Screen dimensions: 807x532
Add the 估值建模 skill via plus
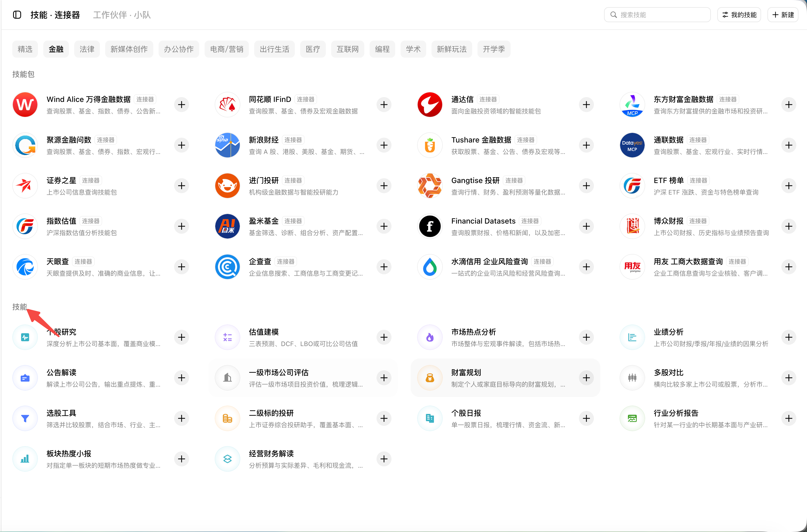click(384, 337)
